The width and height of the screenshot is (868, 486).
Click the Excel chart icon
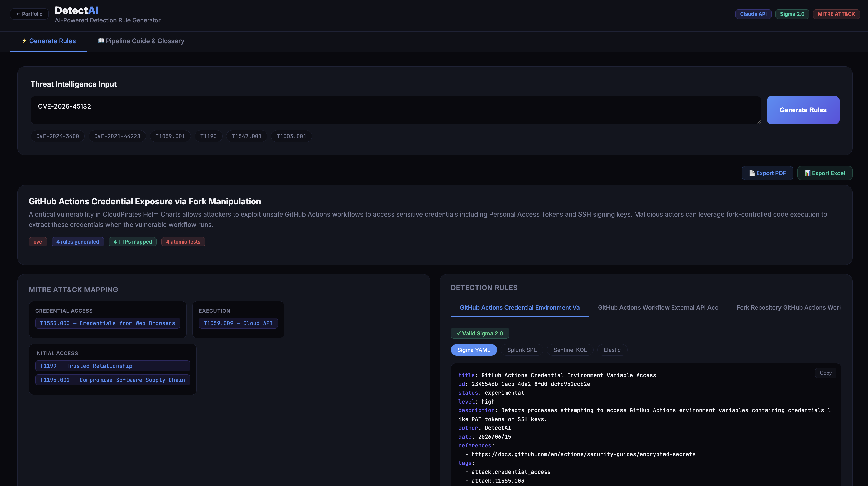pyautogui.click(x=807, y=173)
